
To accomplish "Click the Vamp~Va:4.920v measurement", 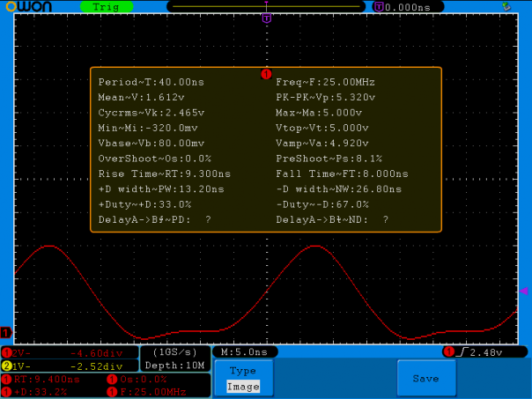I will (322, 144).
